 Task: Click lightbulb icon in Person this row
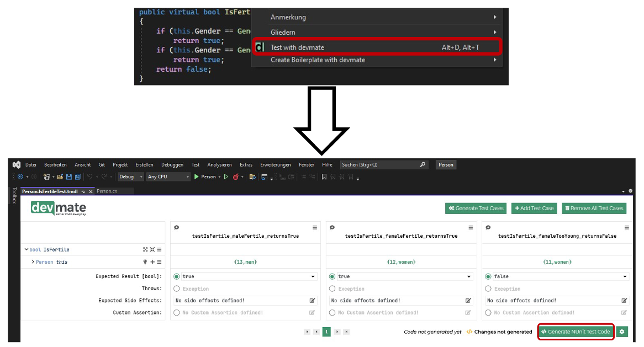145,261
